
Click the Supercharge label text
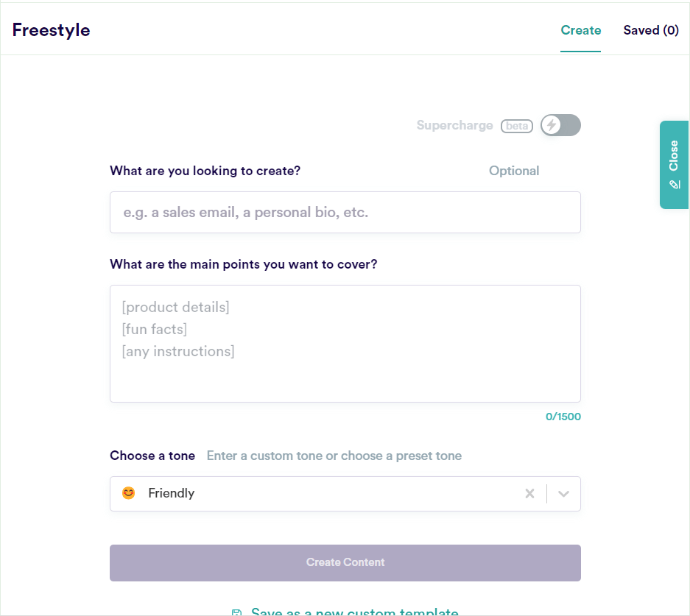point(454,125)
